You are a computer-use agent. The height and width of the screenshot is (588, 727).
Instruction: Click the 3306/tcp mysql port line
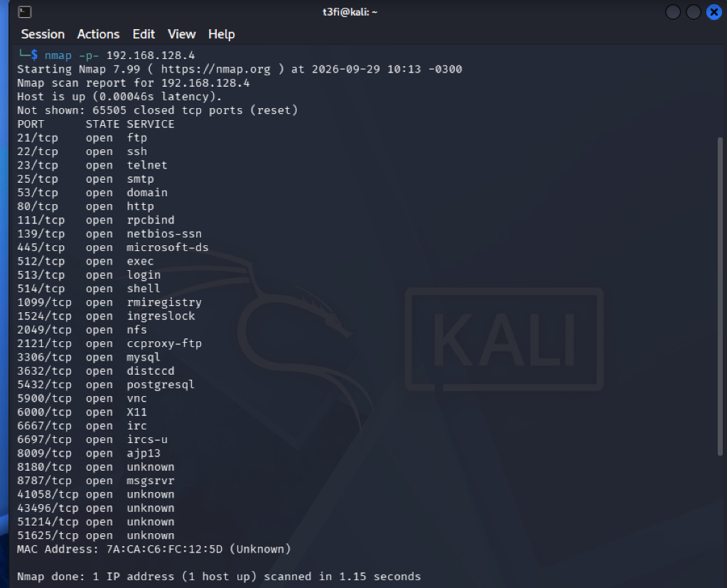pos(89,357)
